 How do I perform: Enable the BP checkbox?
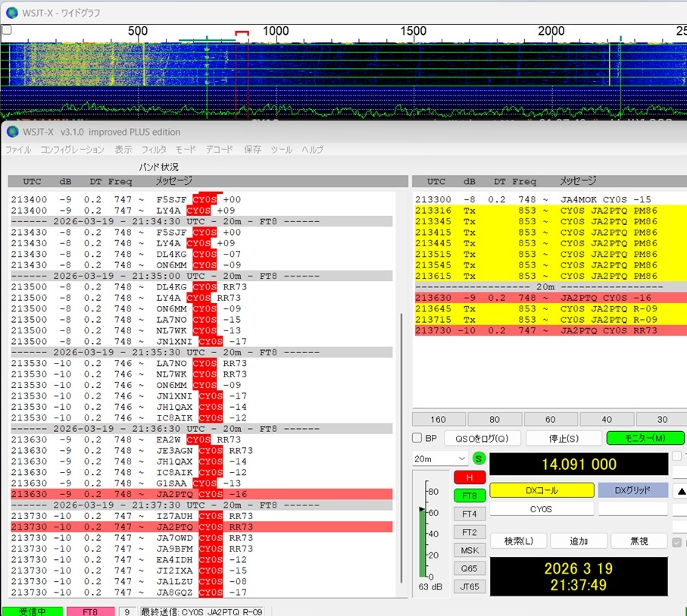pos(417,439)
